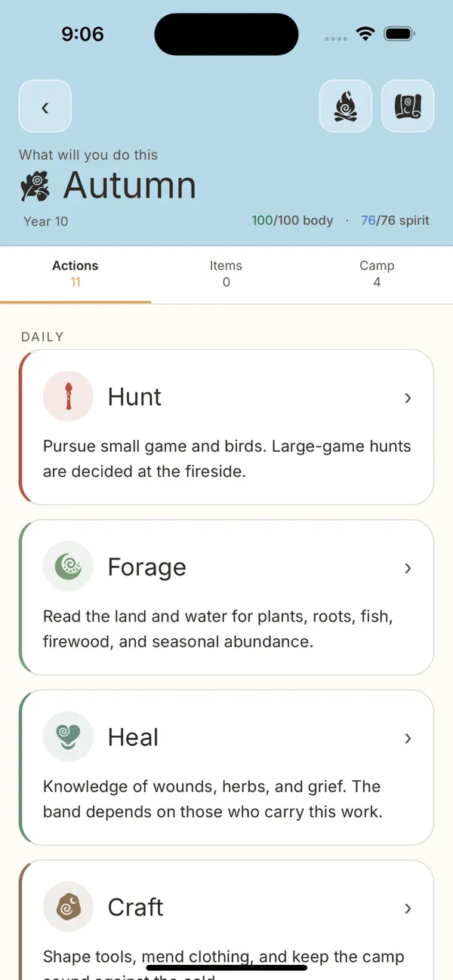Image resolution: width=453 pixels, height=980 pixels.
Task: Tap the red spear Hunt icon
Action: (x=68, y=396)
